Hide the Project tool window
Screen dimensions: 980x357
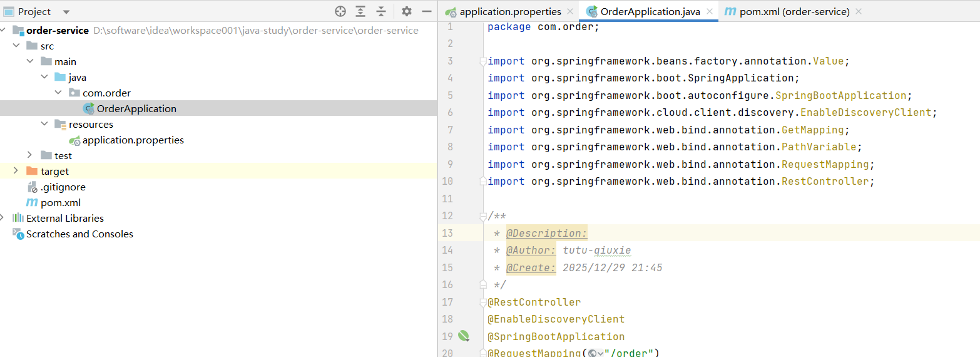pos(427,11)
